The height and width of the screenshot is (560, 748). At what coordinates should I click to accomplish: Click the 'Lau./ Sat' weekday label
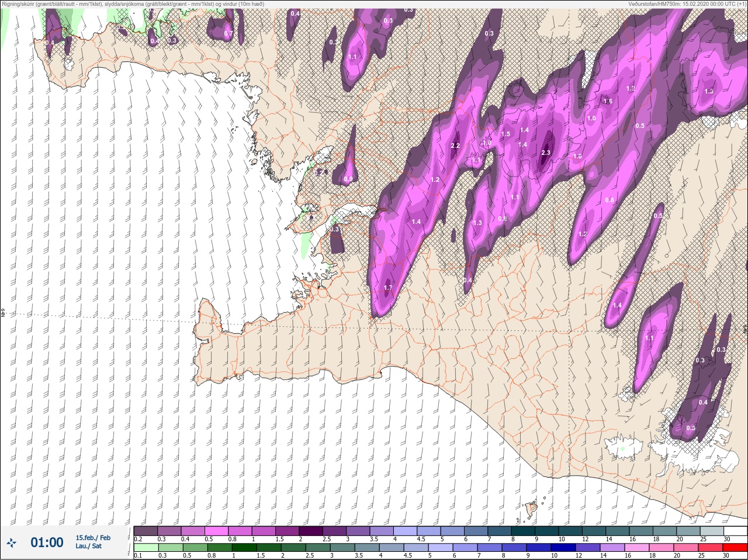pyautogui.click(x=88, y=546)
